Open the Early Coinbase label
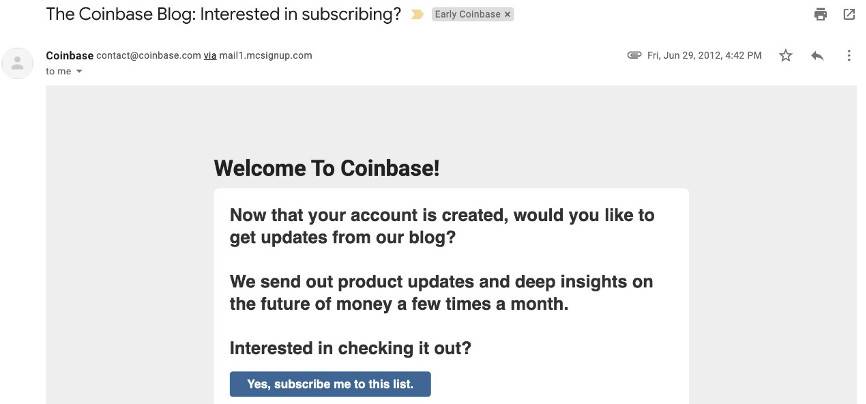 coord(466,15)
